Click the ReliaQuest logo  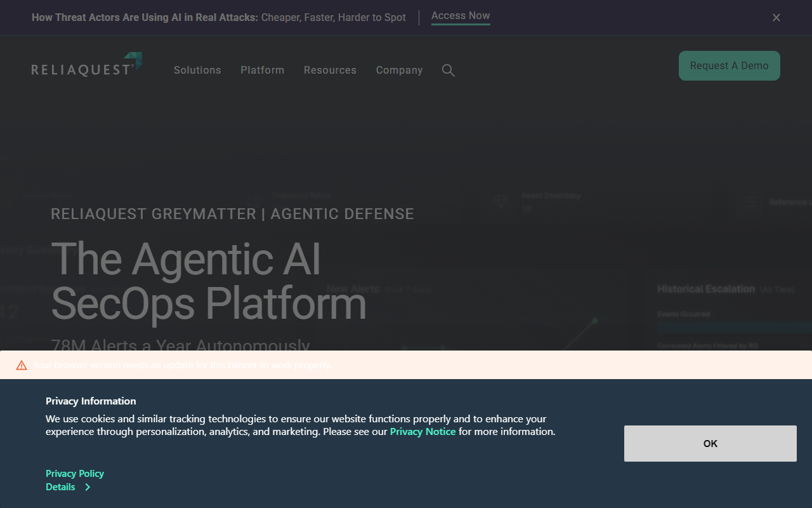point(86,65)
